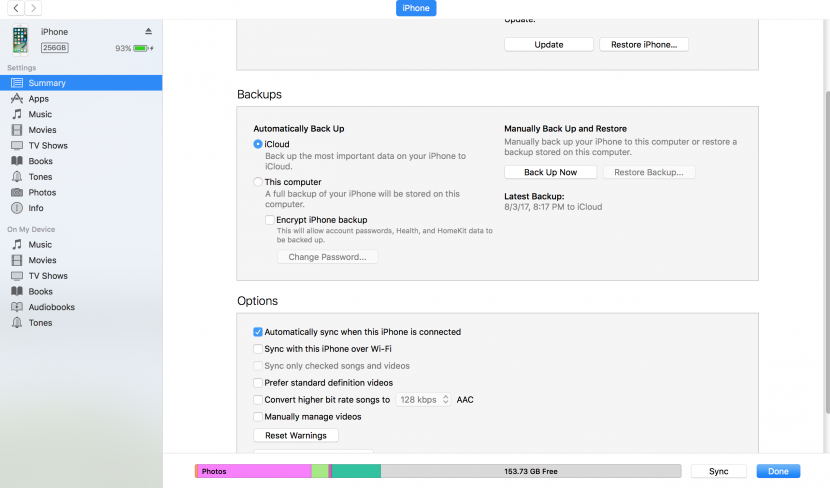Open the Info icon in the sidebar
The height and width of the screenshot is (488, 830).
(x=17, y=208)
